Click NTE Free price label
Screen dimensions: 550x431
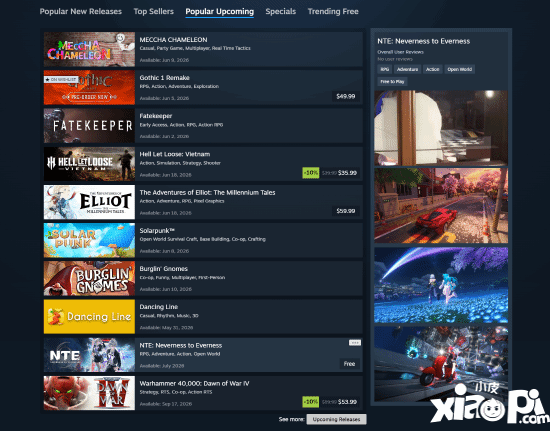click(349, 364)
